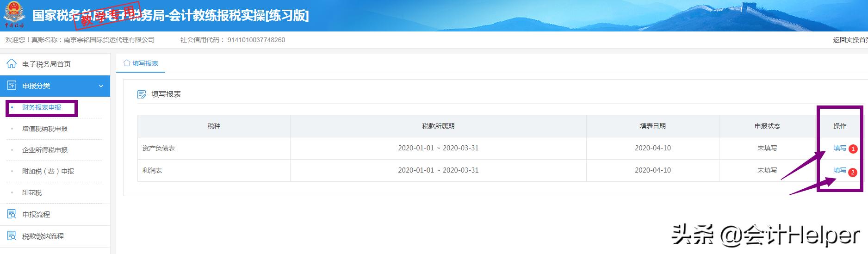Click the tax bureau emblem logo
The width and height of the screenshot is (868, 254).
pos(14,15)
